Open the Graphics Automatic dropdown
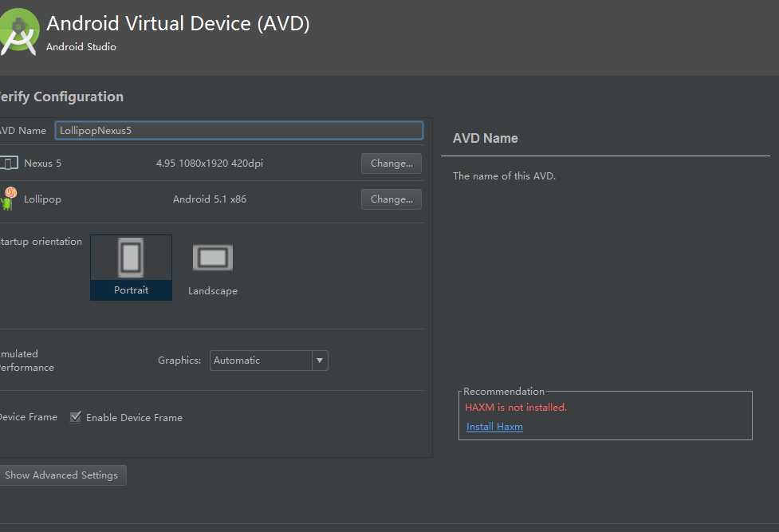The height and width of the screenshot is (532, 779). [269, 361]
